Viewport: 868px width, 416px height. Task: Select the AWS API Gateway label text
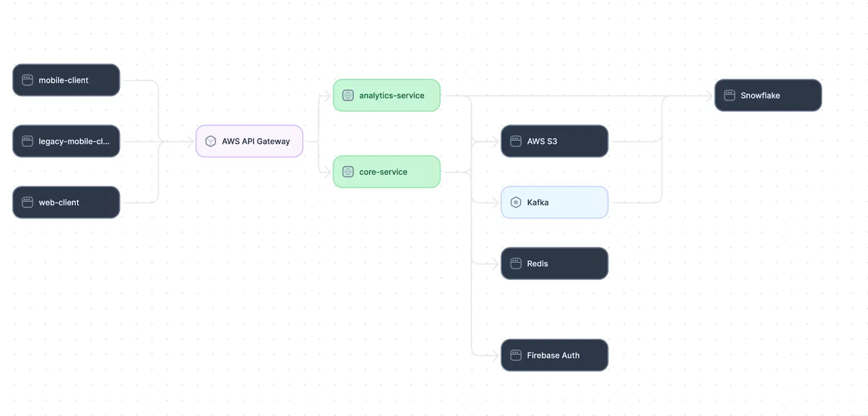[256, 142]
